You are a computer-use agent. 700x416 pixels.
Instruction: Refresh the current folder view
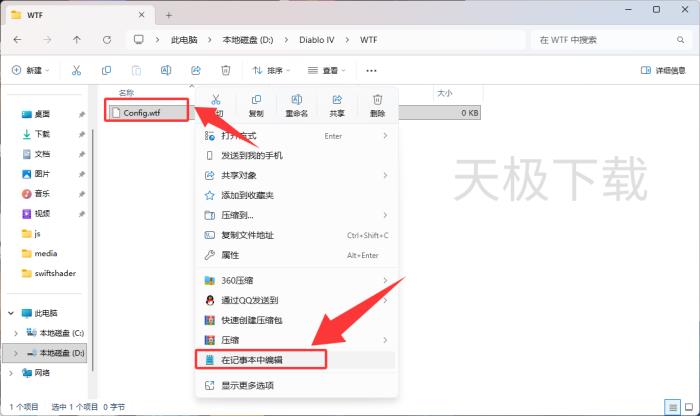point(106,40)
